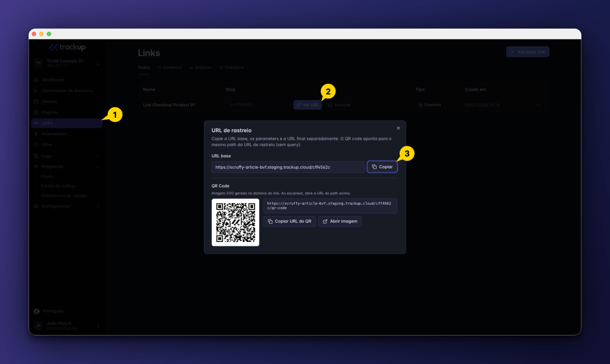610x364 pixels.
Task: Click the Filtro shield icon
Action: [36, 145]
